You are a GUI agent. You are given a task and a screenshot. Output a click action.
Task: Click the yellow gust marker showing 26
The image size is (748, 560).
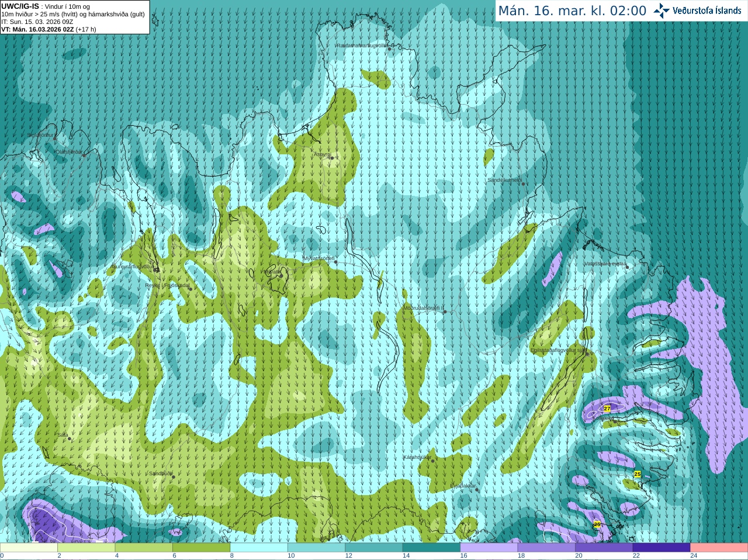[597, 524]
